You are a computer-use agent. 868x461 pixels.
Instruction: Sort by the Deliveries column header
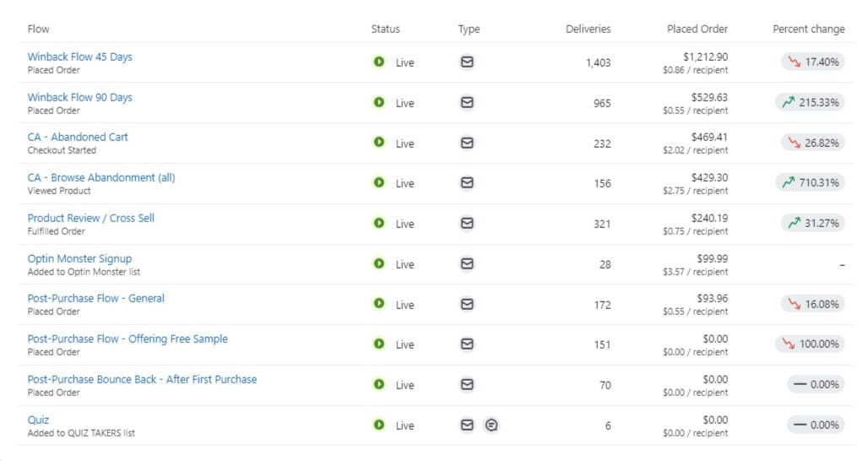tap(588, 29)
